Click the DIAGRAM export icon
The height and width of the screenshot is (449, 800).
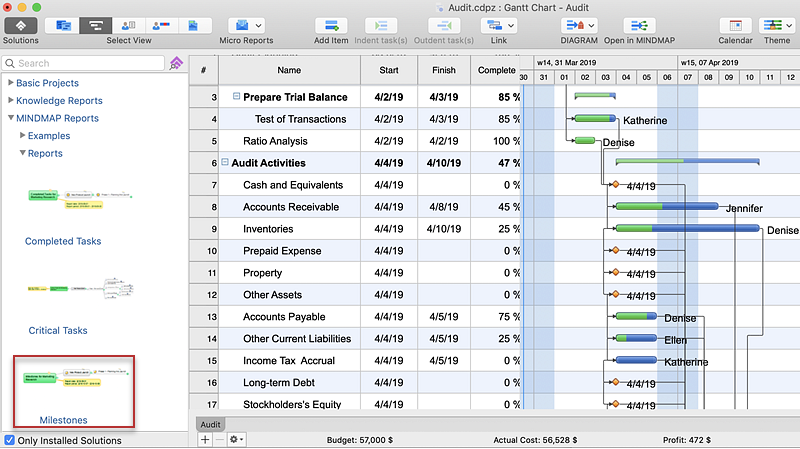pyautogui.click(x=574, y=26)
